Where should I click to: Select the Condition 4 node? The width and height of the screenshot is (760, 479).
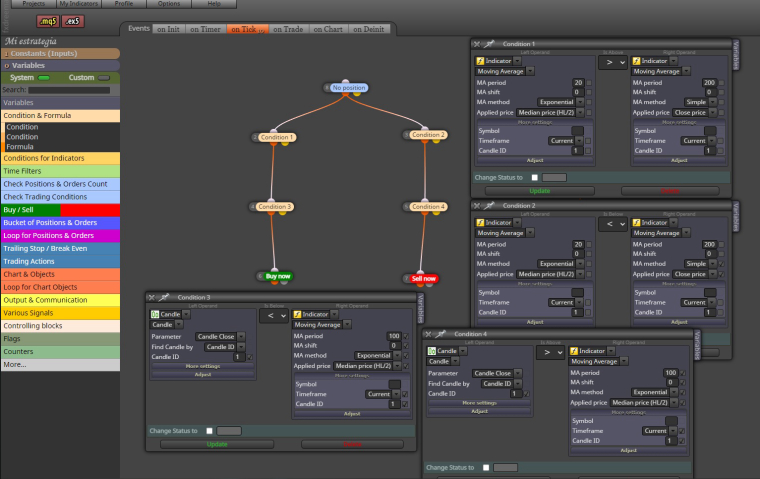(428, 207)
